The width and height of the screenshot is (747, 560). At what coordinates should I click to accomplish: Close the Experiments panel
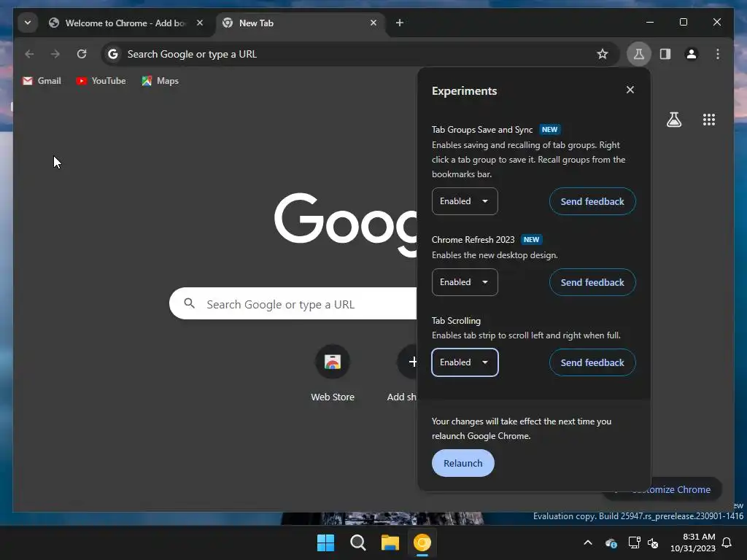point(630,90)
